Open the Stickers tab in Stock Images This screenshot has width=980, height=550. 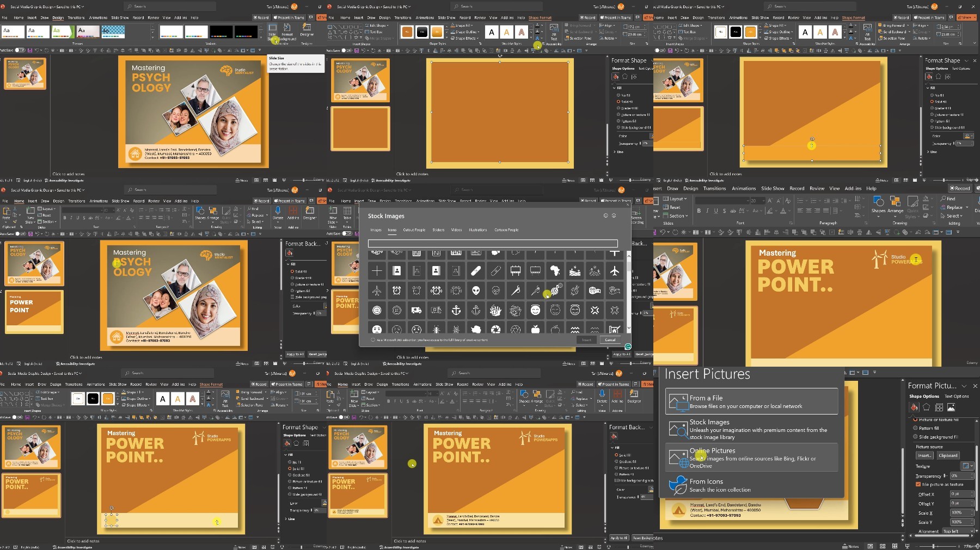coord(438,230)
